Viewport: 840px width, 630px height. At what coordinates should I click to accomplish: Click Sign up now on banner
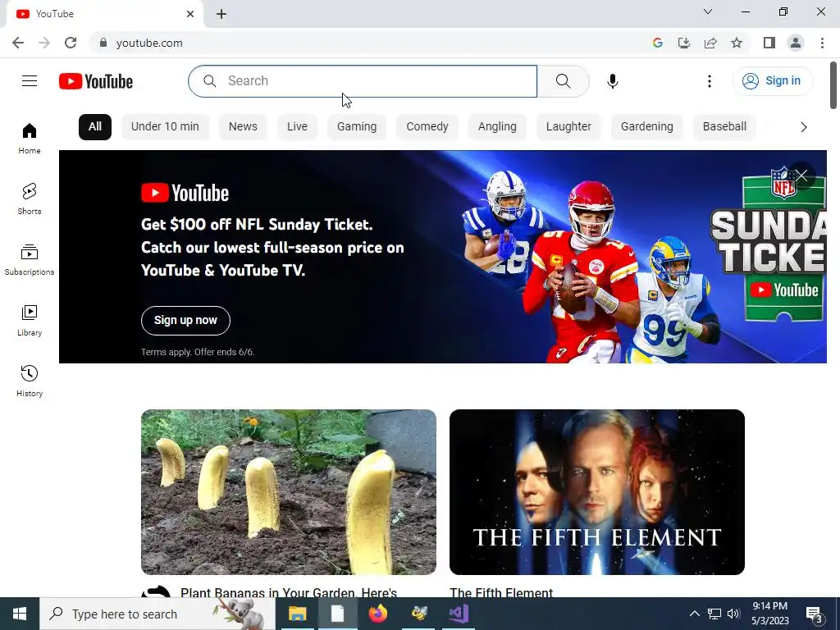(x=185, y=321)
